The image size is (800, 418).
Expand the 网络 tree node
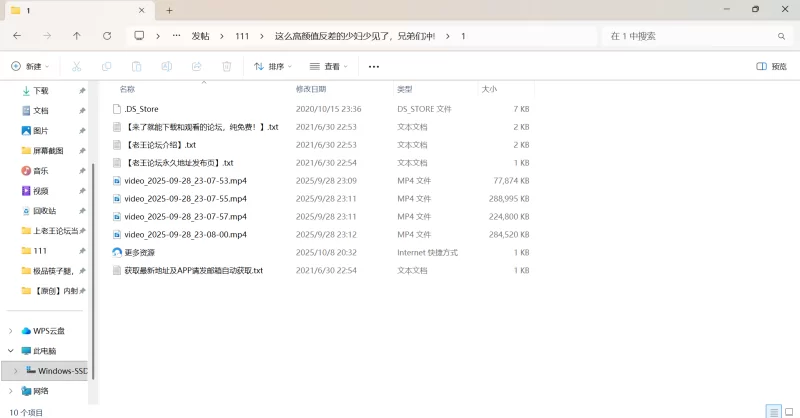[11, 391]
